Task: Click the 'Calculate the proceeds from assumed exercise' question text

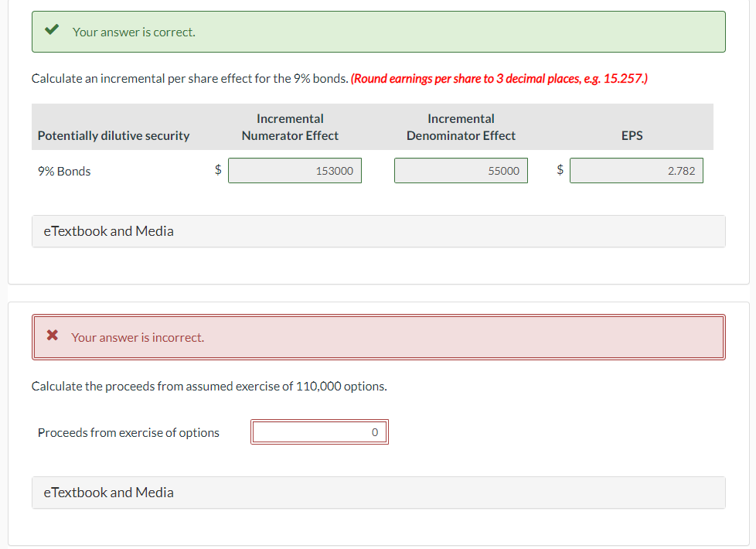Action: pos(209,387)
